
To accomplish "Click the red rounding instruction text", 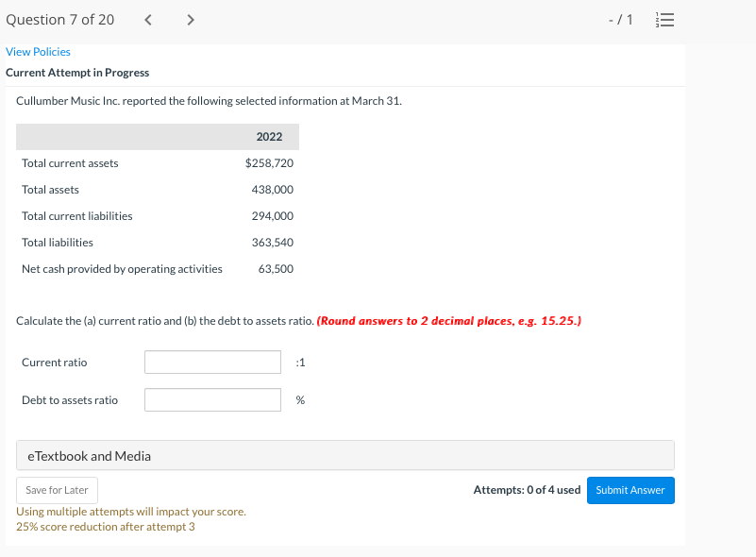I will (449, 321).
